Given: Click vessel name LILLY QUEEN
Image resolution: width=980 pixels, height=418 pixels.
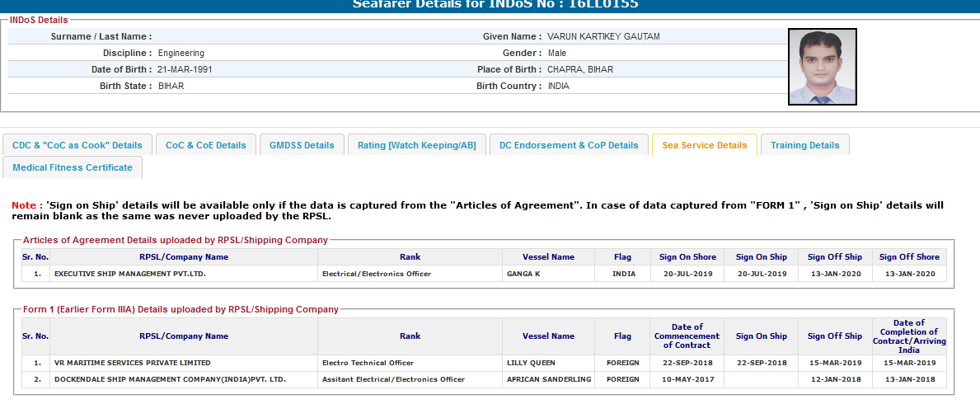Looking at the screenshot, I should click(531, 363).
